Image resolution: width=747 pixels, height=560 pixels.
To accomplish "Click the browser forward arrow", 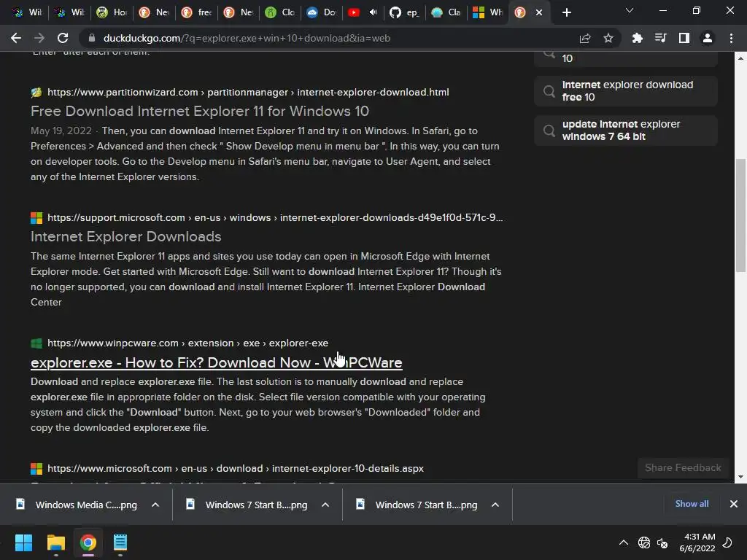I will [39, 38].
